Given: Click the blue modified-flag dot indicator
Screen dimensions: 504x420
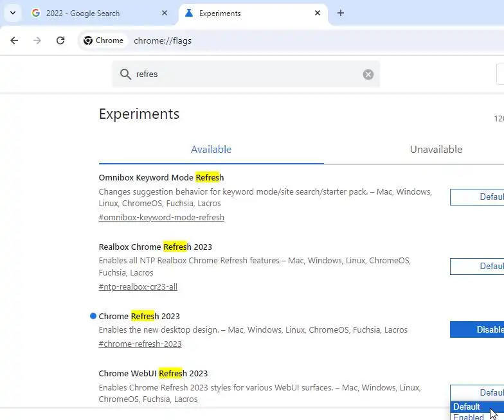Looking at the screenshot, I should pyautogui.click(x=93, y=316).
